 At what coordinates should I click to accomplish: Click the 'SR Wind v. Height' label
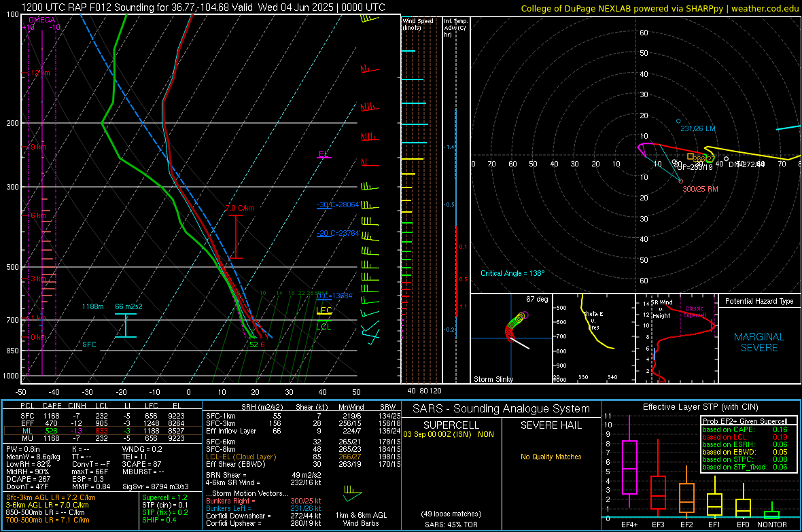661,309
